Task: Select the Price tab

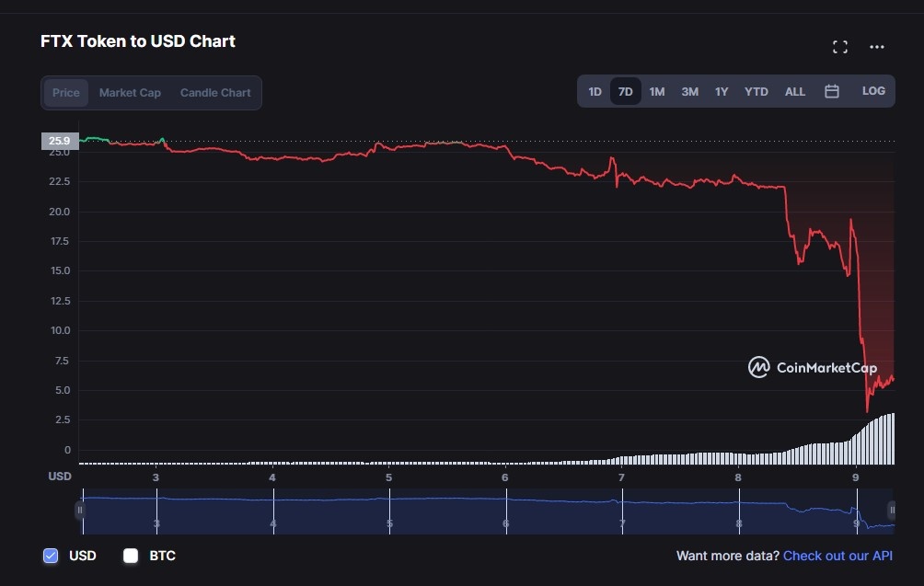Action: 66,93
